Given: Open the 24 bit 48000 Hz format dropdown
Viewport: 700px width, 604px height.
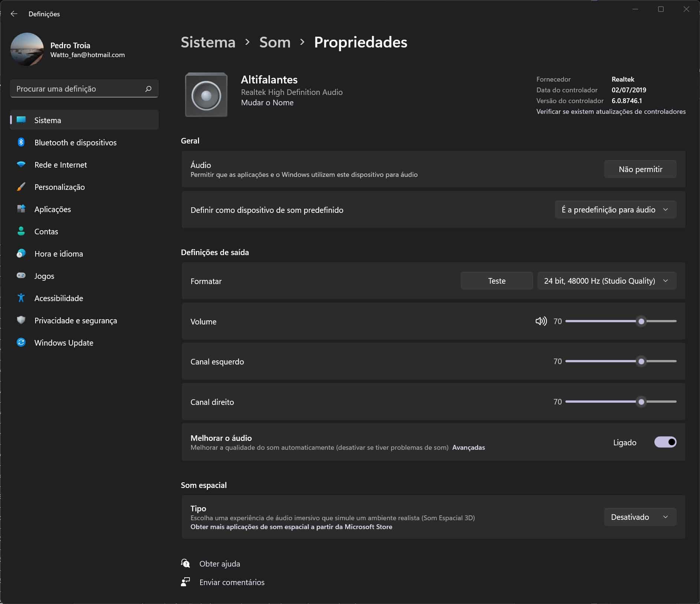Looking at the screenshot, I should [607, 281].
